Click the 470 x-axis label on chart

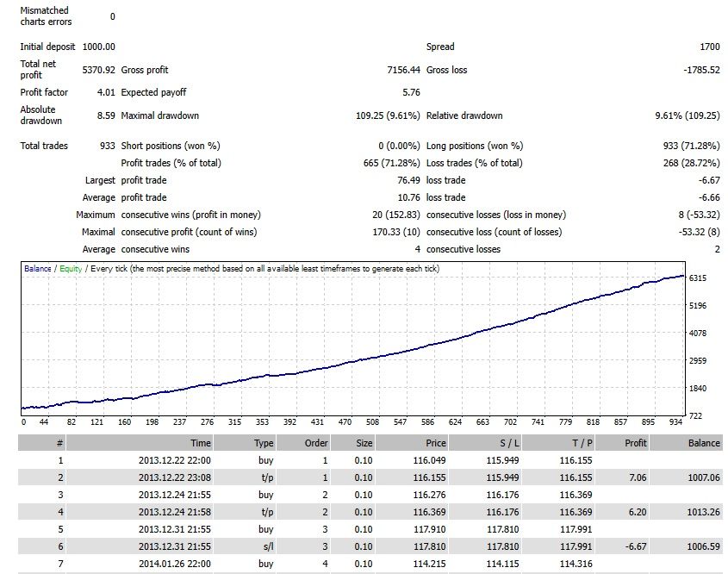click(345, 422)
